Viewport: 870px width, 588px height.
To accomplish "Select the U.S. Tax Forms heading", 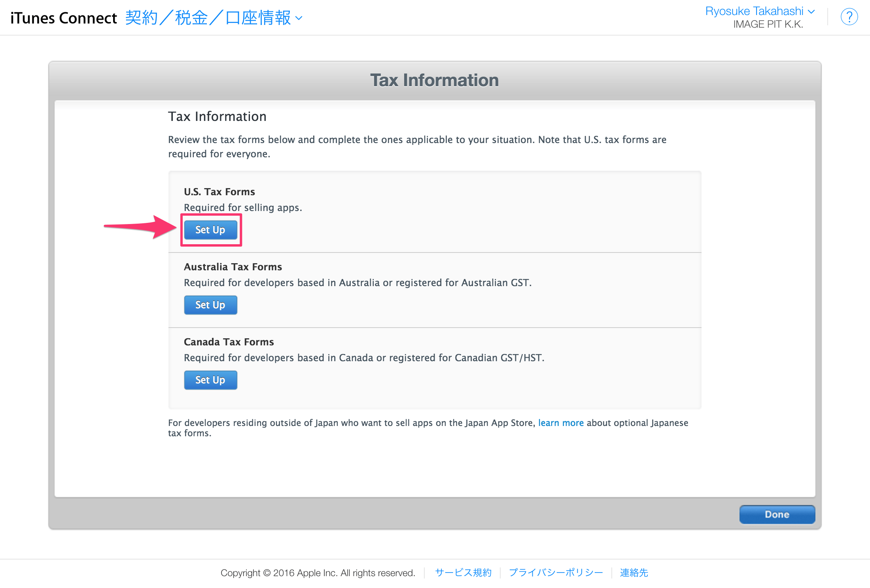I will click(219, 192).
